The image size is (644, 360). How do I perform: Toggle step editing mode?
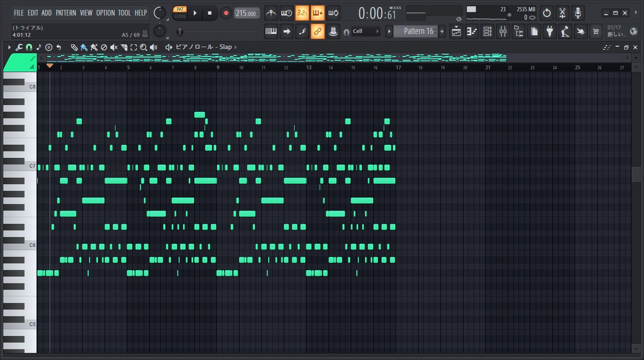[302, 31]
